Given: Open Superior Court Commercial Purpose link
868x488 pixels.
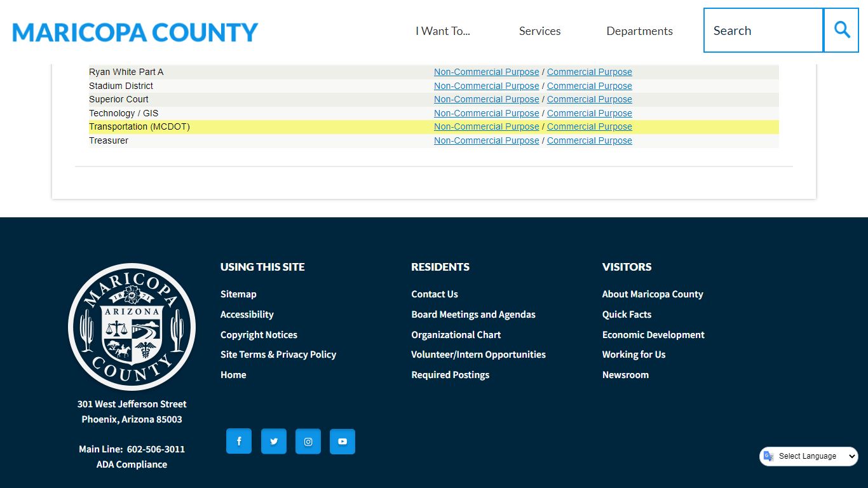Looking at the screenshot, I should [590, 99].
